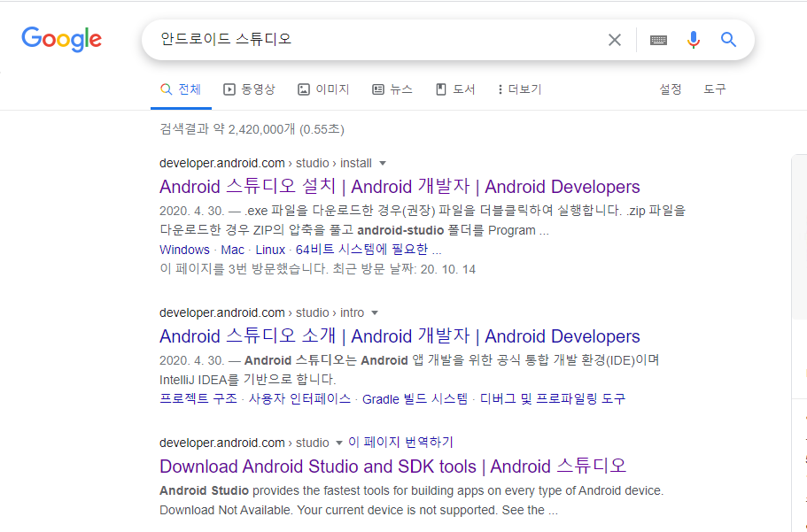
Task: Open the 디버그 및 프로파일링 도구 sitelink
Action: tap(552, 398)
